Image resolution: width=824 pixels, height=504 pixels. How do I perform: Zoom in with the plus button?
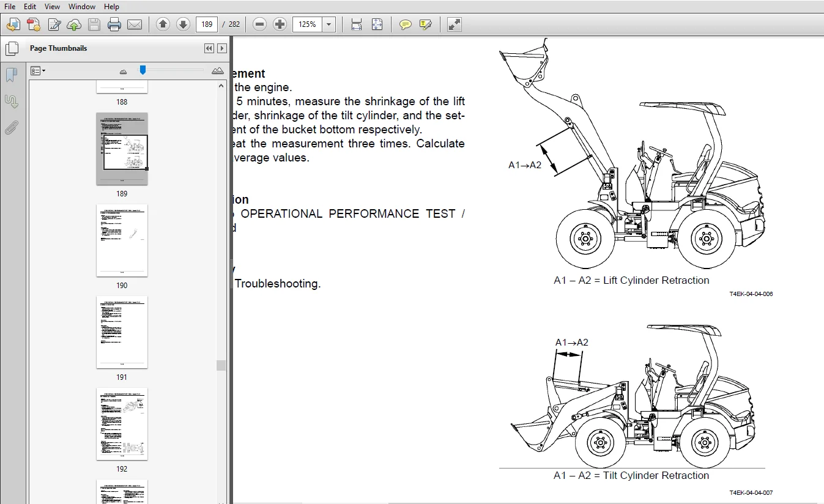pos(280,24)
